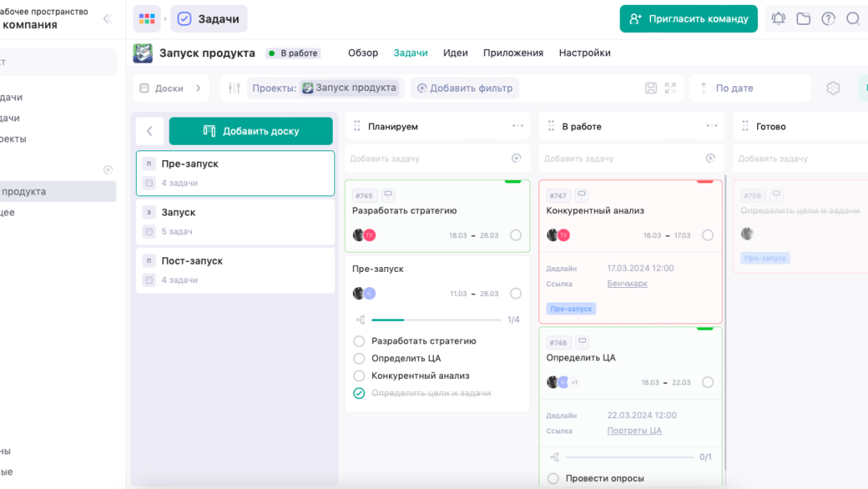
Task: Open board settings gear icon
Action: [x=833, y=88]
